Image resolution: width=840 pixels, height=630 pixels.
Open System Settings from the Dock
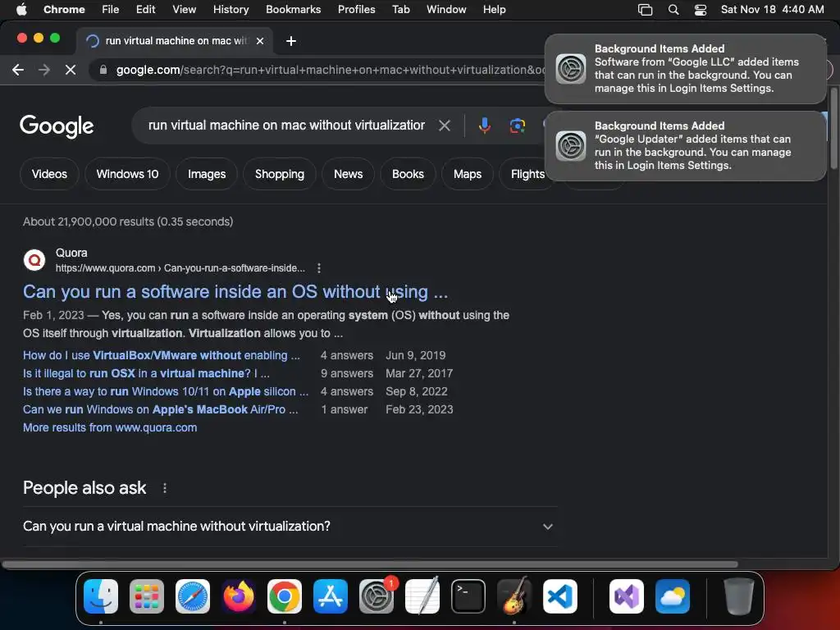tap(376, 596)
